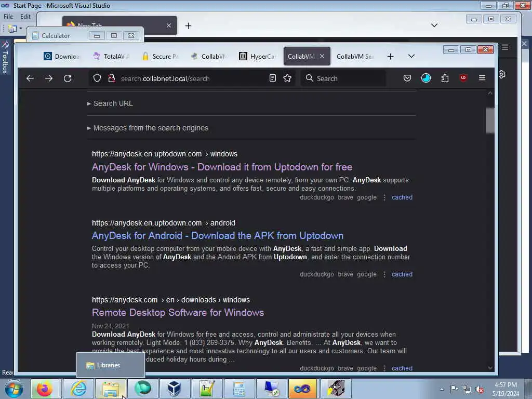The height and width of the screenshot is (399, 532).
Task: Open the insecure connection padlock icon
Action: (x=111, y=78)
